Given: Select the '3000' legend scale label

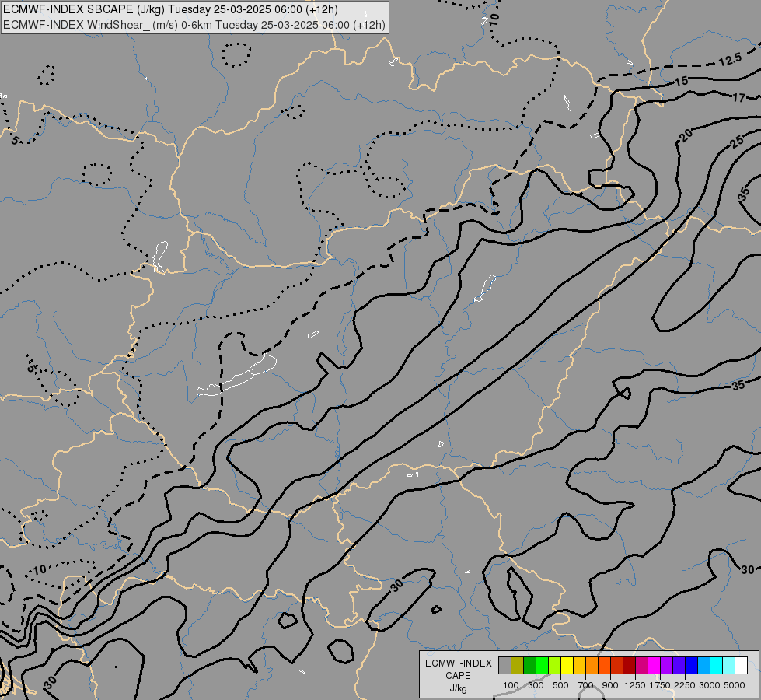Looking at the screenshot, I should coord(710,685).
